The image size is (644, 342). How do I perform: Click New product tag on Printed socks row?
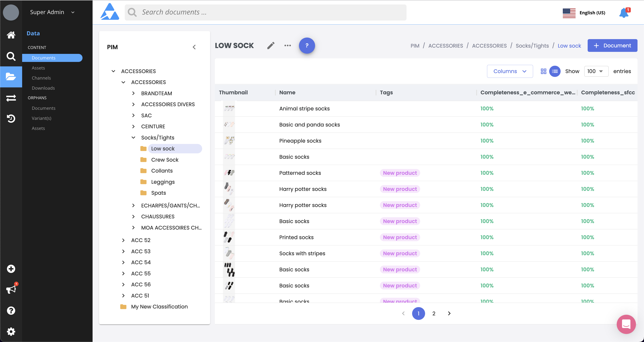pos(400,237)
